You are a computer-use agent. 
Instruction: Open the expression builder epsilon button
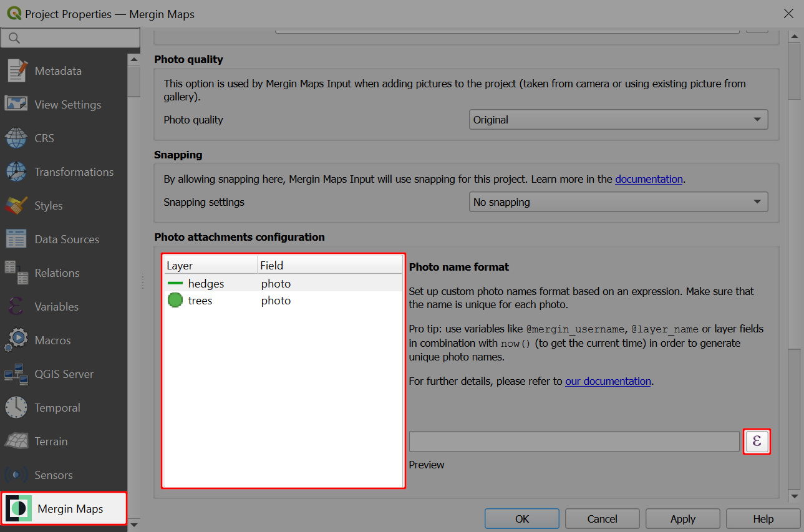coord(757,442)
